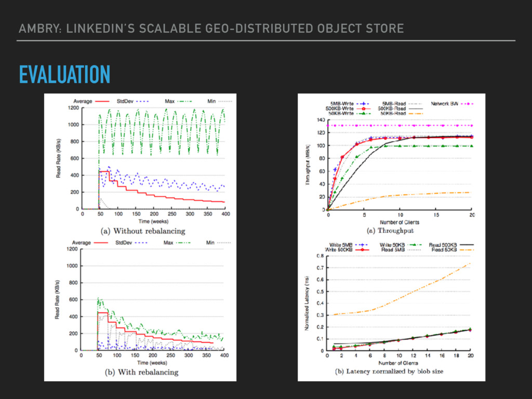Click the "(a) Throughput" caption
The image size is (532, 399).
click(x=390, y=231)
